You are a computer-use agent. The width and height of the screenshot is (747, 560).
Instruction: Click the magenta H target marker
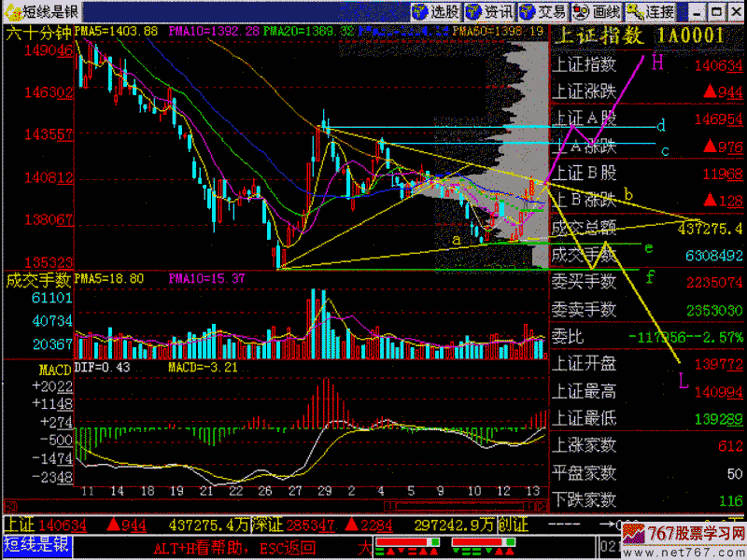point(657,63)
